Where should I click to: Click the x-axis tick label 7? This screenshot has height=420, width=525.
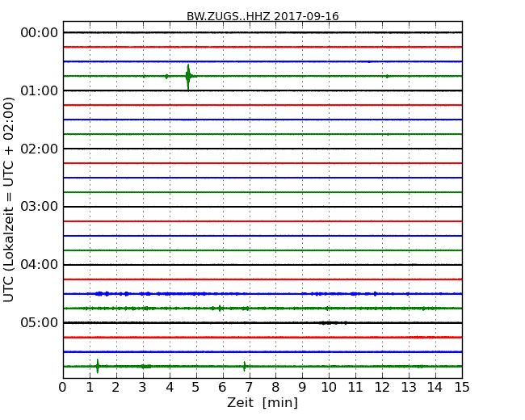click(x=249, y=388)
